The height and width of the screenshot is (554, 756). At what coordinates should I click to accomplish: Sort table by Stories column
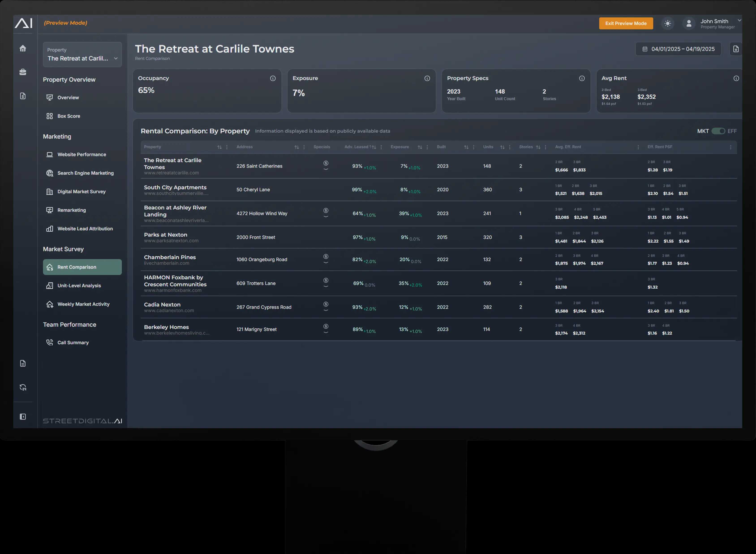(538, 147)
